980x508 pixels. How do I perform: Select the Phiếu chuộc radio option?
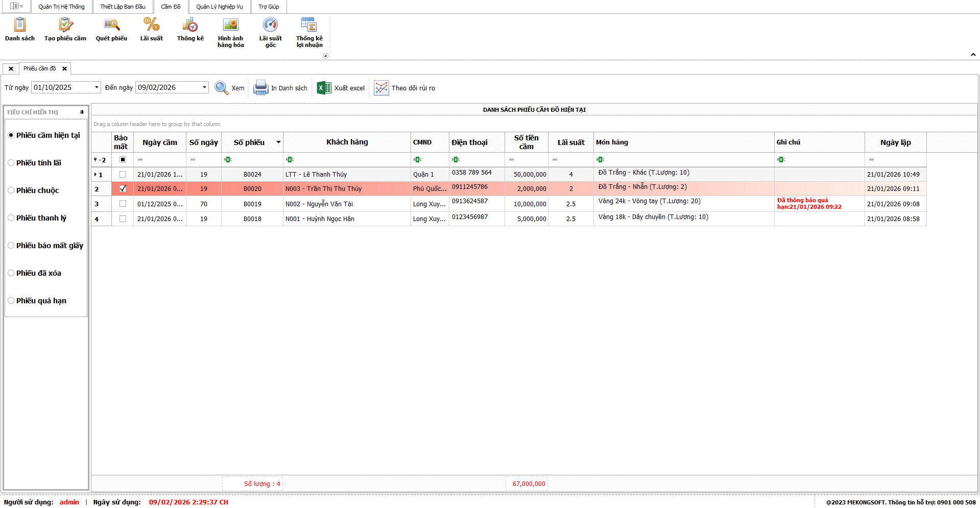click(x=11, y=190)
